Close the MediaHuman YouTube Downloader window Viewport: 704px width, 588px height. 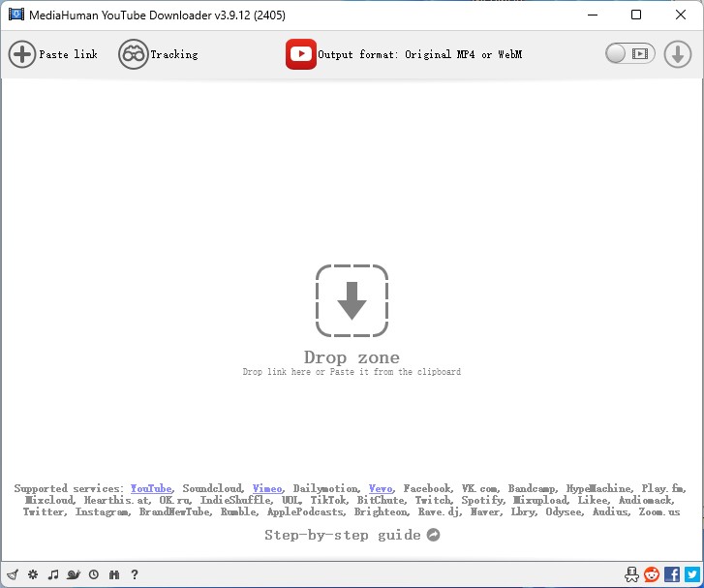click(680, 15)
